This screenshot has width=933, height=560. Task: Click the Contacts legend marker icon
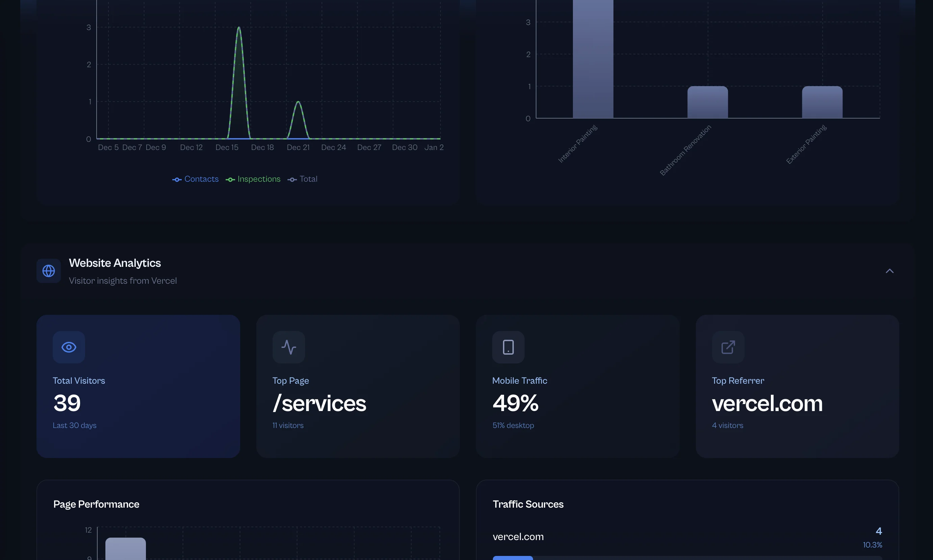coord(177,179)
